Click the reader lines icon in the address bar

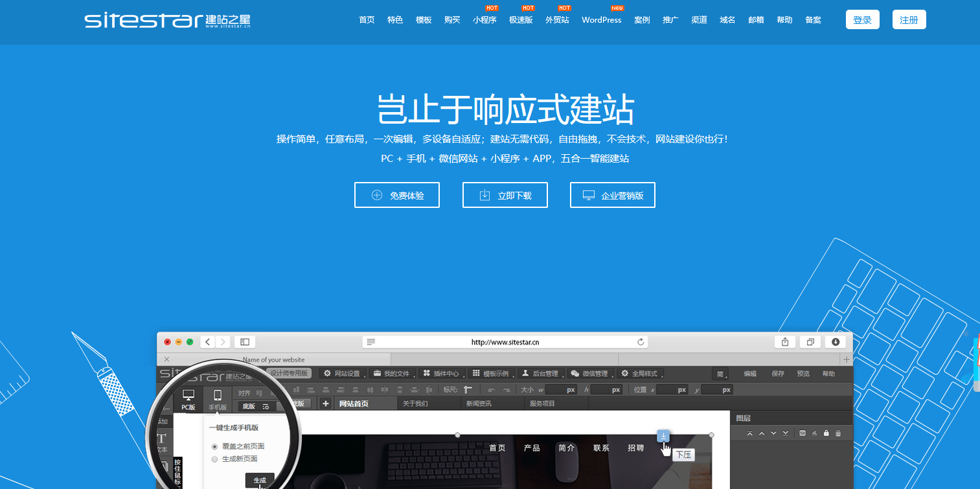pyautogui.click(x=370, y=341)
